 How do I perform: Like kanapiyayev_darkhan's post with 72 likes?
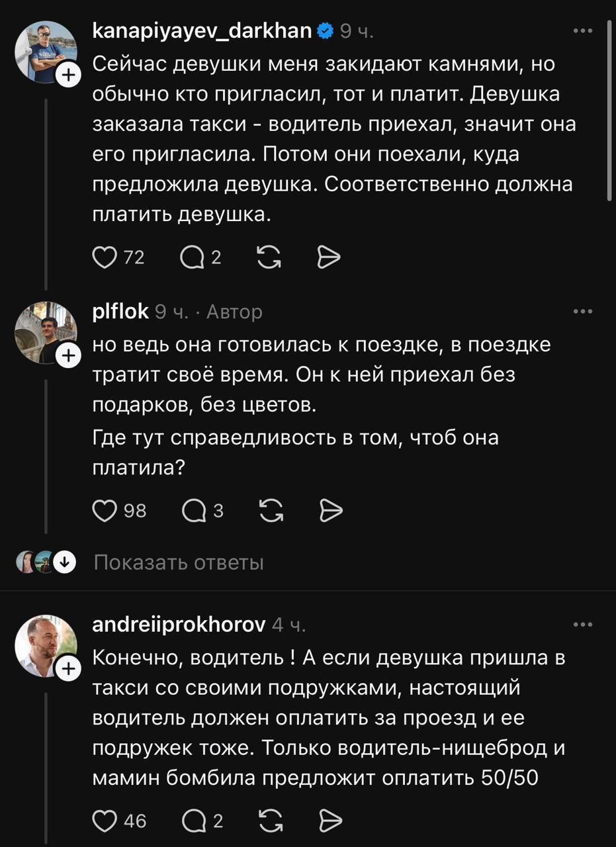[104, 257]
